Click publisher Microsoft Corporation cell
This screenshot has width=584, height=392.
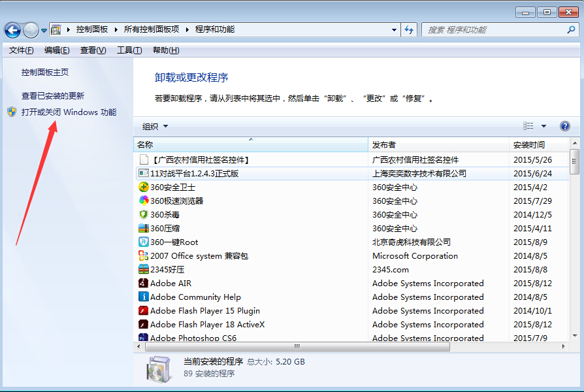415,256
